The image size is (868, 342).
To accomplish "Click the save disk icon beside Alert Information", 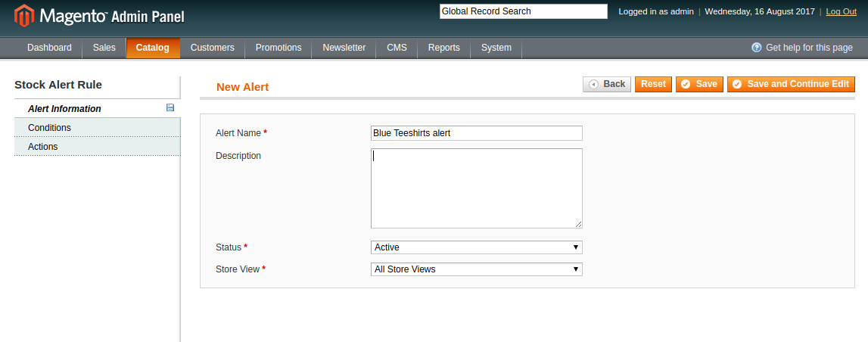I will click(170, 108).
